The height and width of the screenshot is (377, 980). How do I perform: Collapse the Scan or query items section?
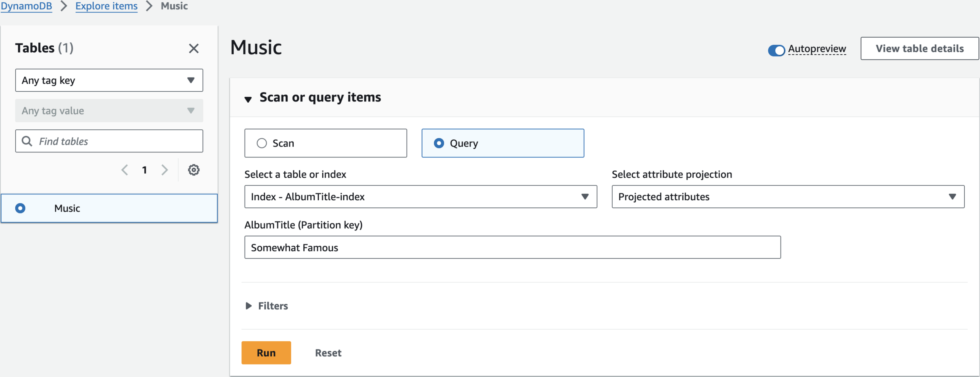(248, 99)
